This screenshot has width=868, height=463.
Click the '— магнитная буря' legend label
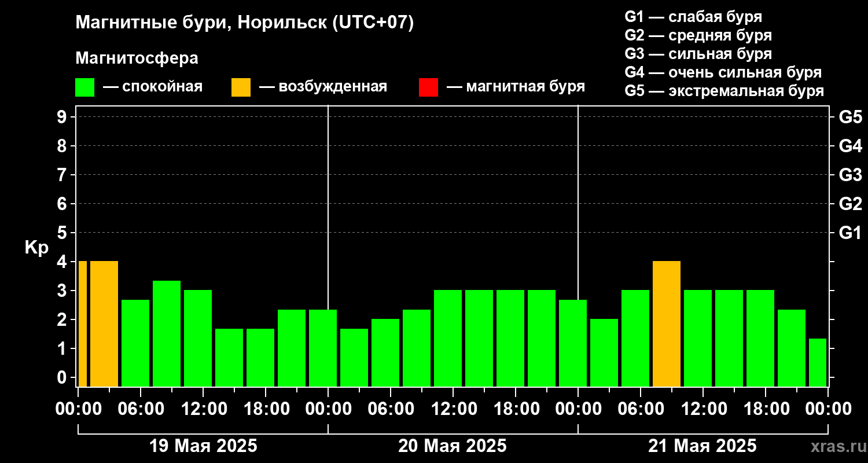click(x=516, y=87)
